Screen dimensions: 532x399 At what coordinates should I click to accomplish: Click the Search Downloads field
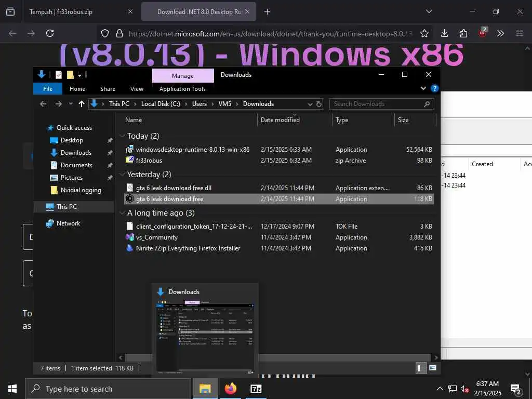tap(381, 104)
